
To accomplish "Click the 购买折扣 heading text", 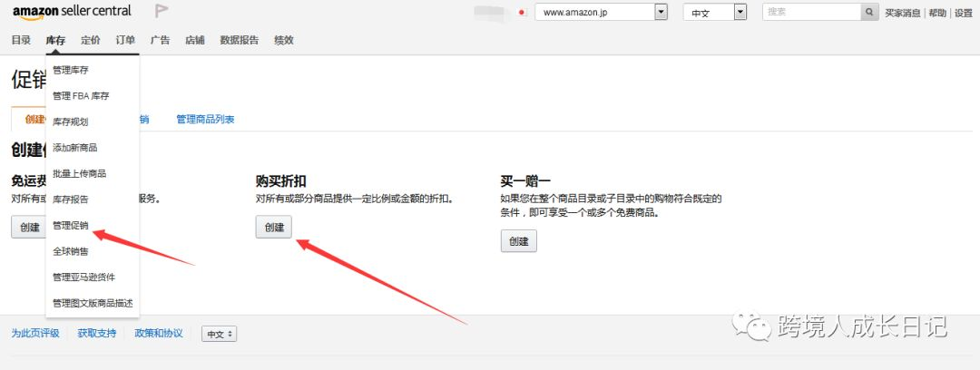I will tap(280, 181).
